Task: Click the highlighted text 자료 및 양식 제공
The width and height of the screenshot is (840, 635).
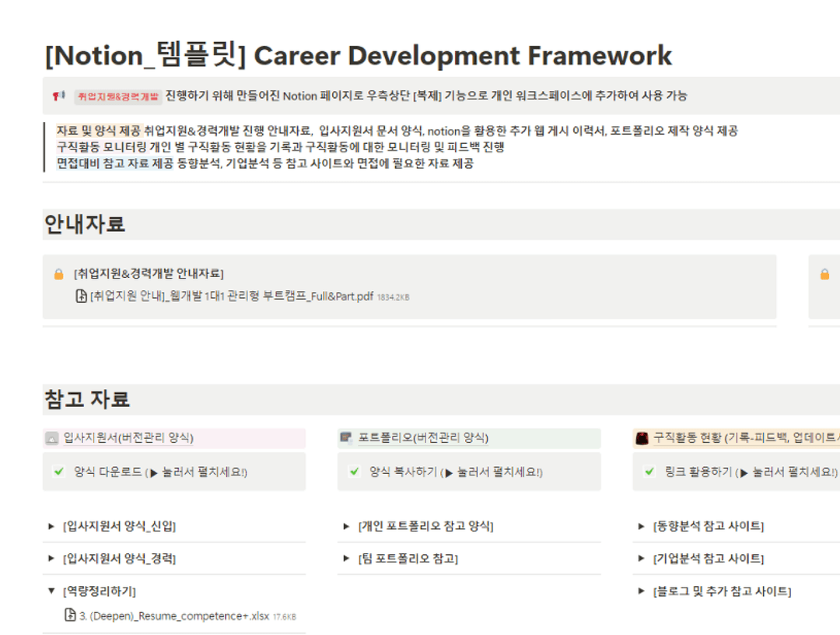Action: [x=99, y=131]
